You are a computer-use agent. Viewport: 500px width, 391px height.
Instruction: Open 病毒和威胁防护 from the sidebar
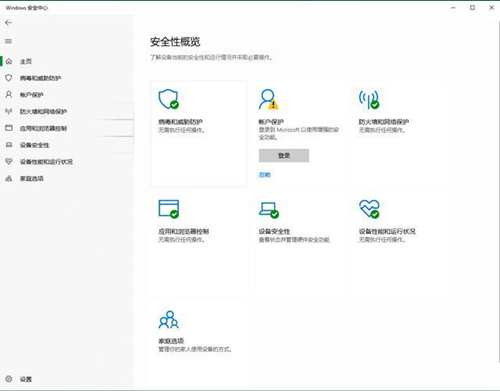(x=40, y=78)
